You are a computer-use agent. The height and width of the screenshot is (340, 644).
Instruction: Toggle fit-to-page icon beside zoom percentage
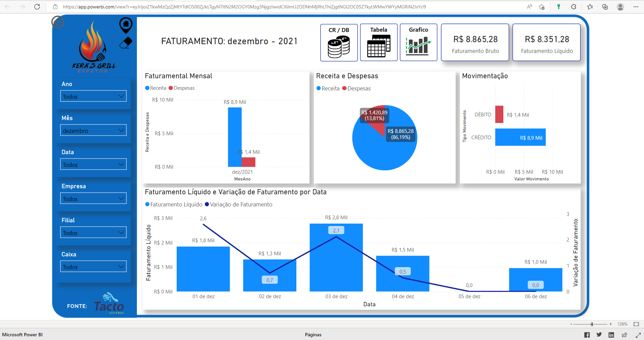(636, 324)
